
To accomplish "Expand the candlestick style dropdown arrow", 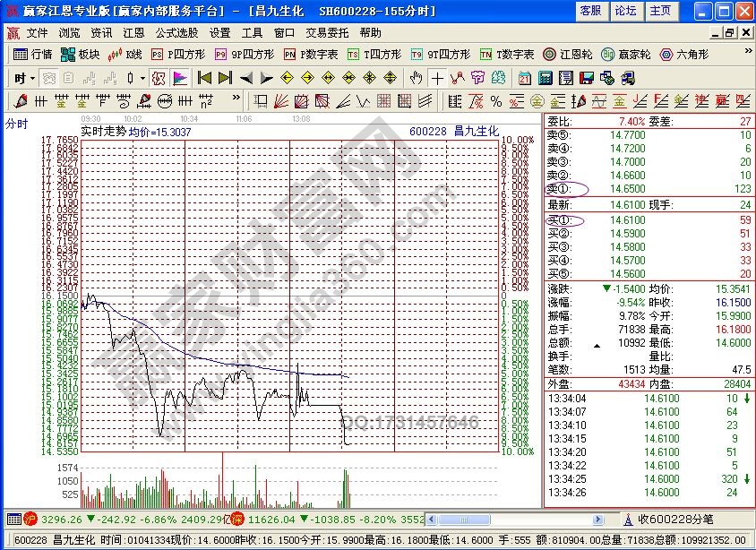I will 142,78.
